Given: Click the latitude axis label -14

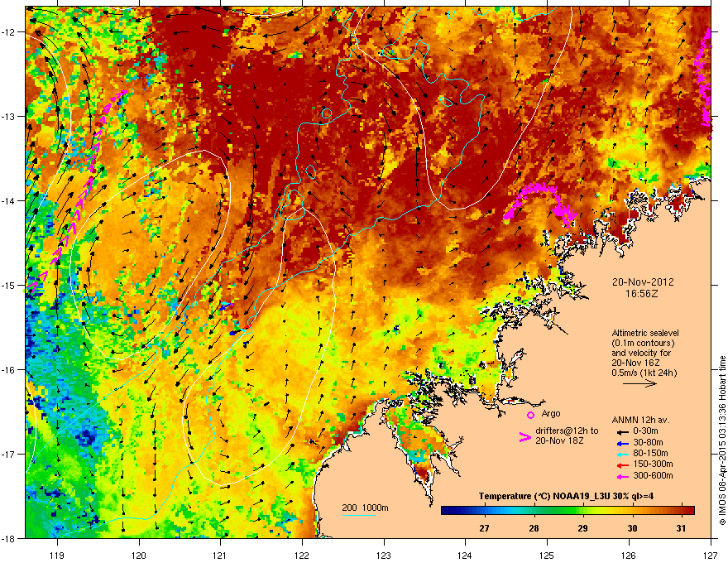Looking at the screenshot, I should pyautogui.click(x=8, y=201).
